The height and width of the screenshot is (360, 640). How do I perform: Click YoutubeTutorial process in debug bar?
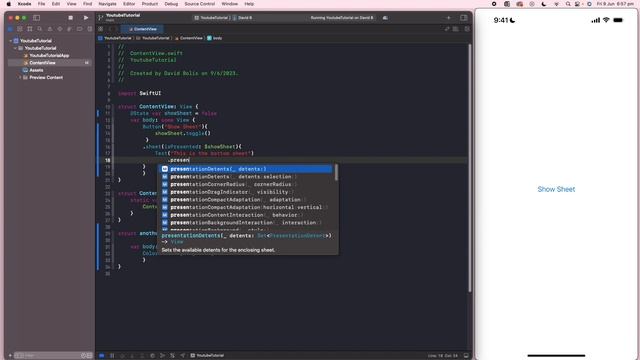click(x=207, y=356)
